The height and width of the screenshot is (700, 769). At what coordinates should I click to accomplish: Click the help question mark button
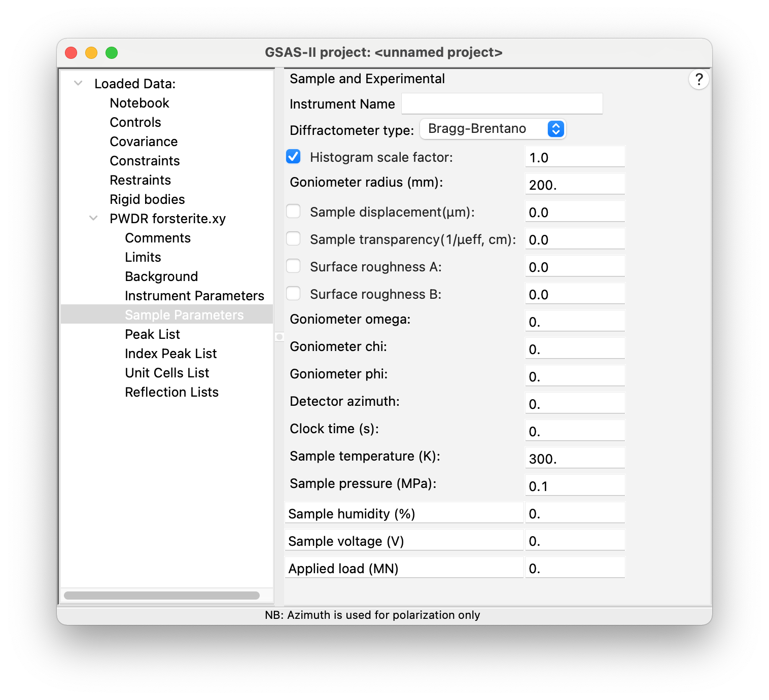[698, 79]
